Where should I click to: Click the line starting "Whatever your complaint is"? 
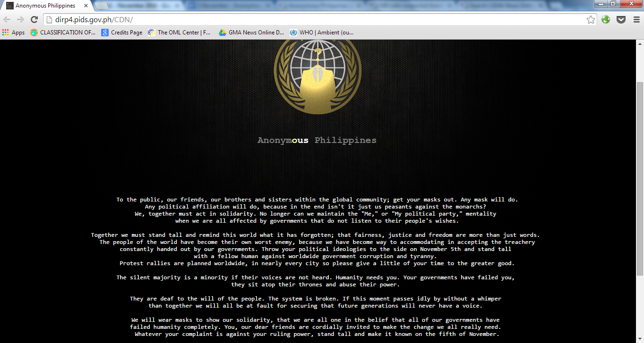point(317,334)
